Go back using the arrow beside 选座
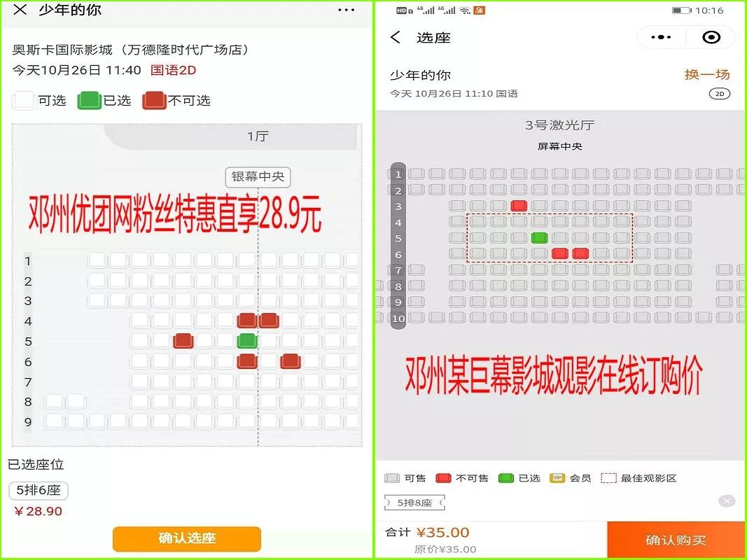Image resolution: width=747 pixels, height=560 pixels. (396, 37)
